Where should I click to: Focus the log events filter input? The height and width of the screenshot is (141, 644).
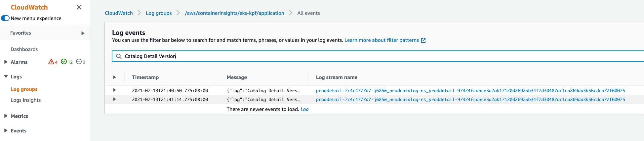[378, 56]
